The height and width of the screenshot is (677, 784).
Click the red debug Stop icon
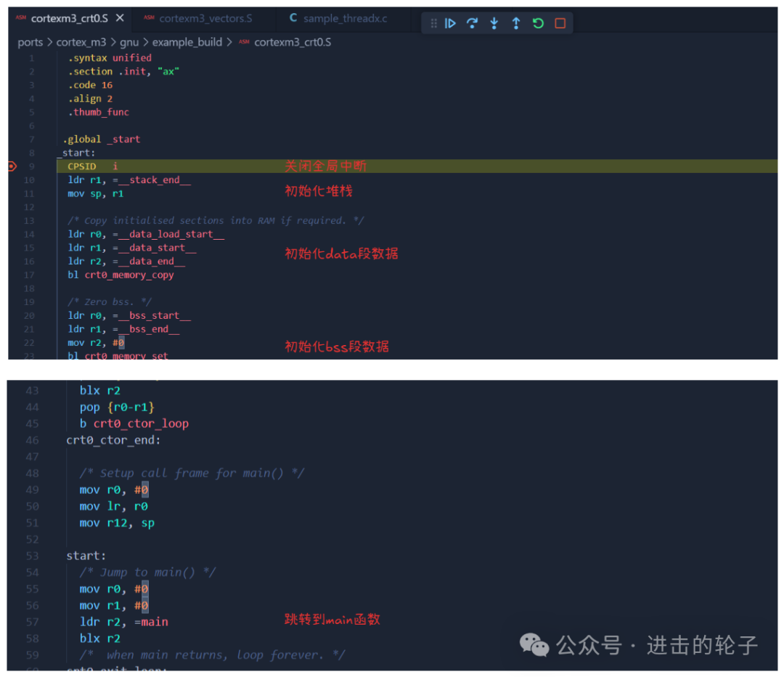(x=560, y=23)
